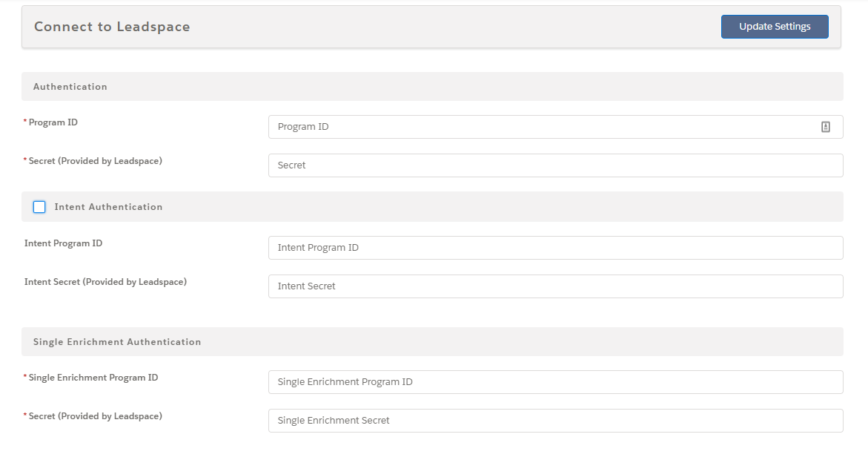
Task: Click the red asterisk beside Program ID
Action: point(25,122)
